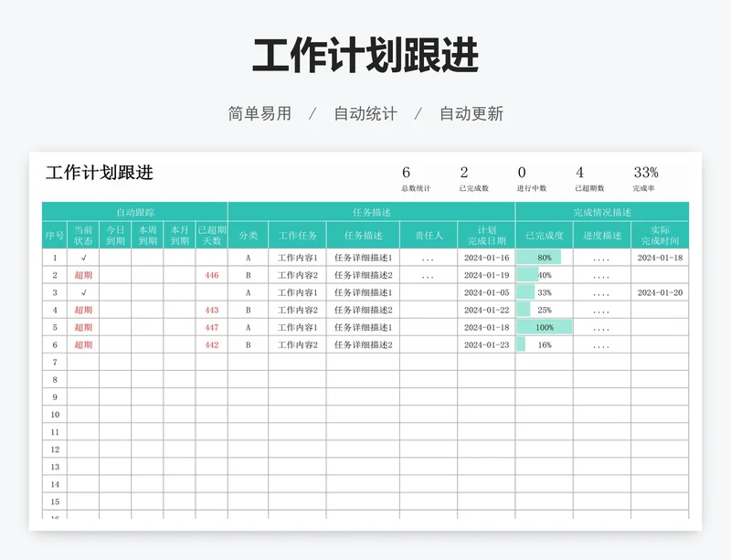Screen dimensions: 731x560
Task: Select row number 13 cell
Action: (55, 467)
